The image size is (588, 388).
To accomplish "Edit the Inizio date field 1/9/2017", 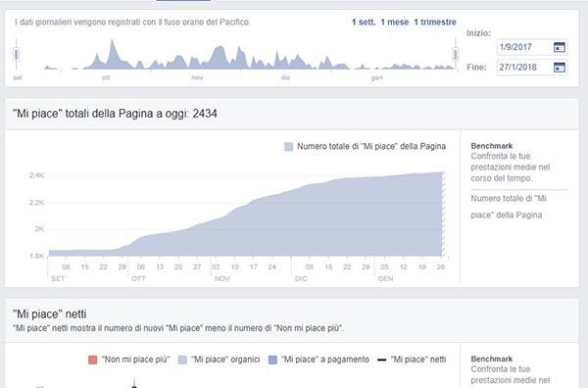I will pos(532,47).
